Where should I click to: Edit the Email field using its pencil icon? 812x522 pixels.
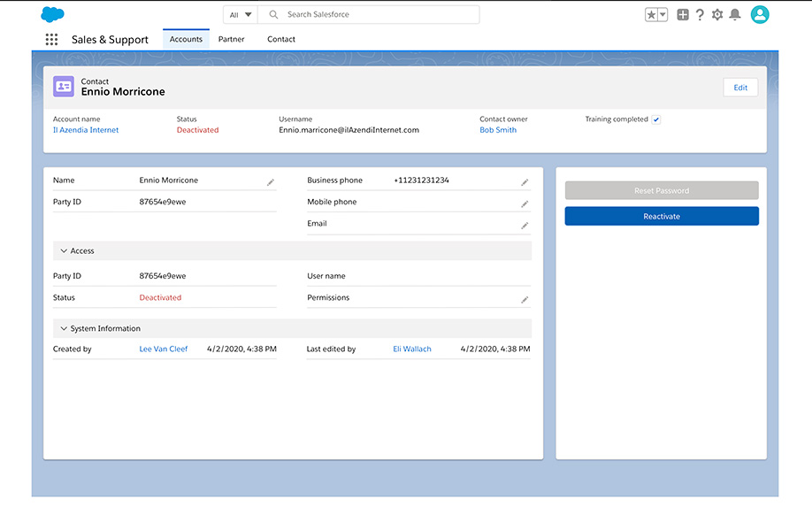525,224
